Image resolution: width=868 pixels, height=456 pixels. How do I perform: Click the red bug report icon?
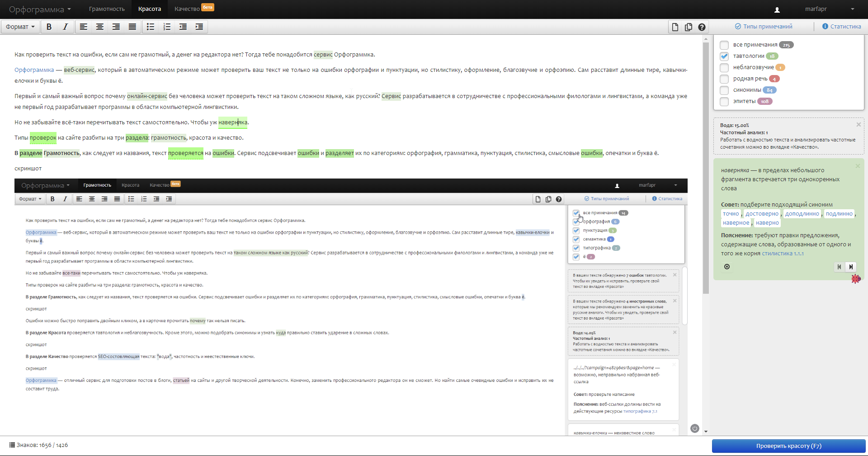coord(856,279)
